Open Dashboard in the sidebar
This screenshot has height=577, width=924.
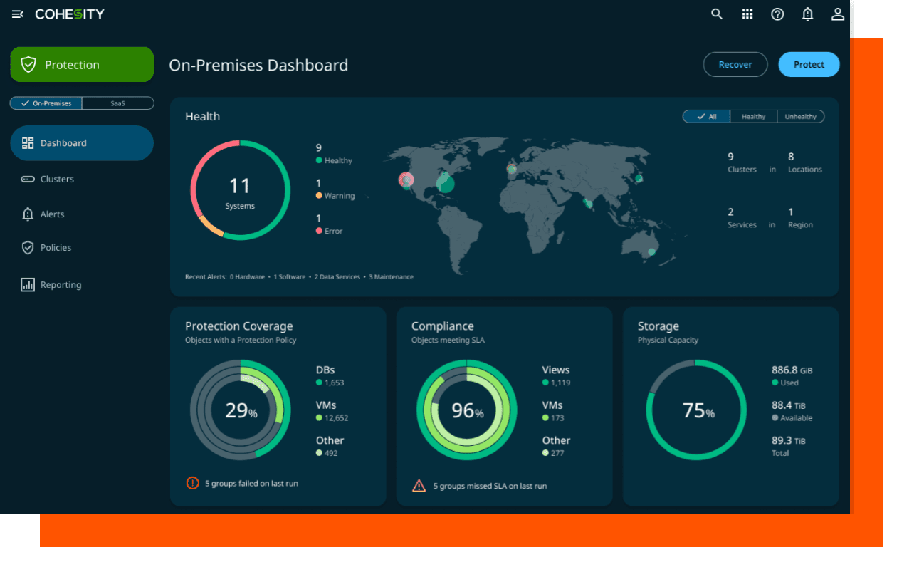tap(82, 143)
